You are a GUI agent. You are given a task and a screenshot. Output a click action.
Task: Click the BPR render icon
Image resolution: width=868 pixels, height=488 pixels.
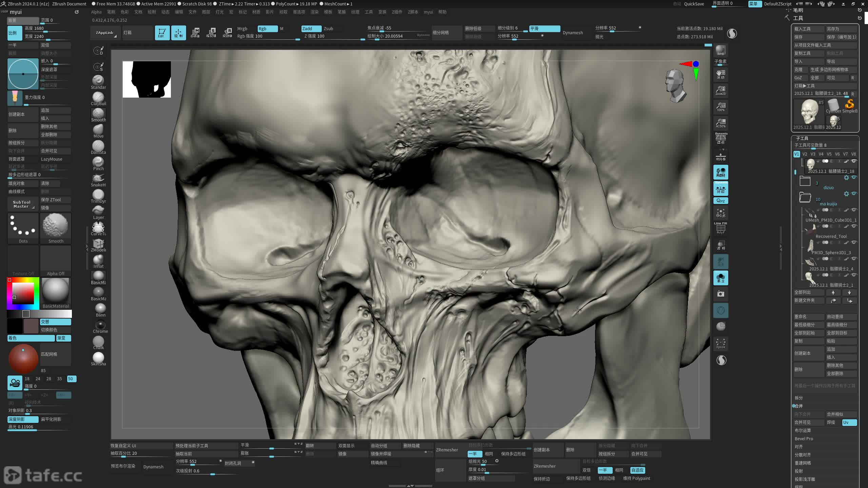pyautogui.click(x=721, y=50)
